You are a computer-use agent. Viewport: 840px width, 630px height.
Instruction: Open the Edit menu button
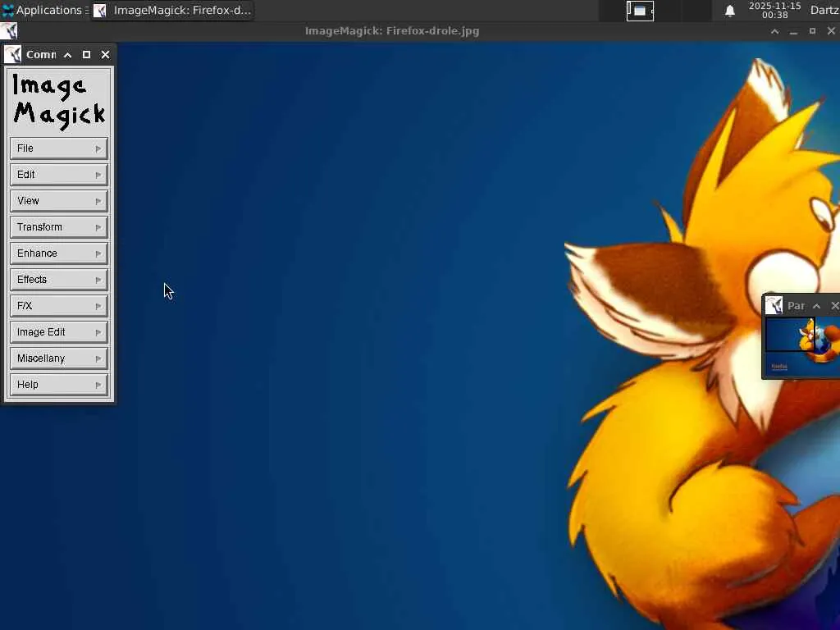point(59,175)
